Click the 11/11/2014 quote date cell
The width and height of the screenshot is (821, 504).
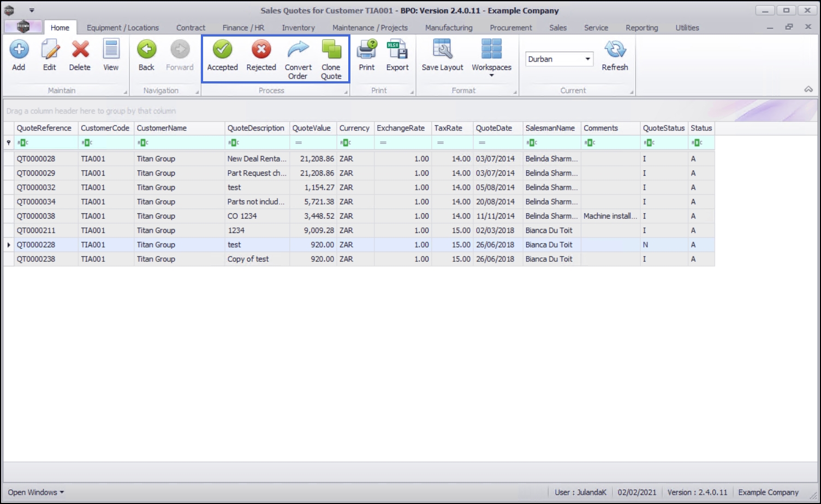click(x=497, y=216)
